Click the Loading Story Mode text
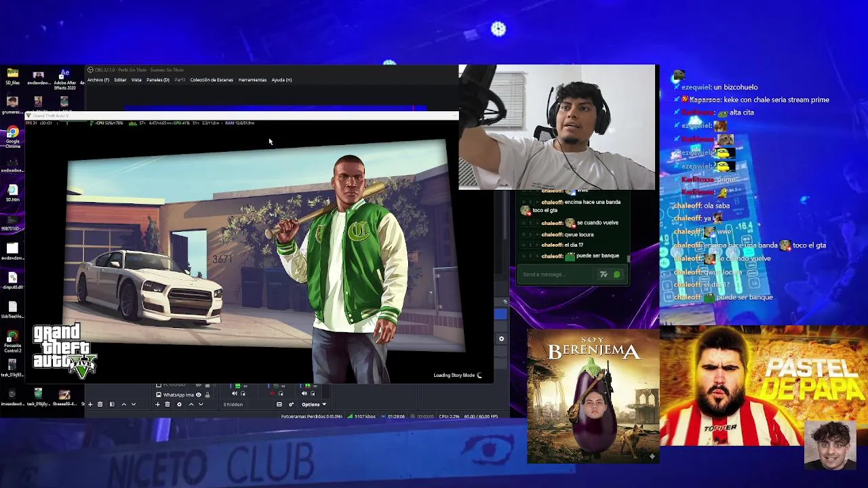The height and width of the screenshot is (488, 868). point(454,375)
